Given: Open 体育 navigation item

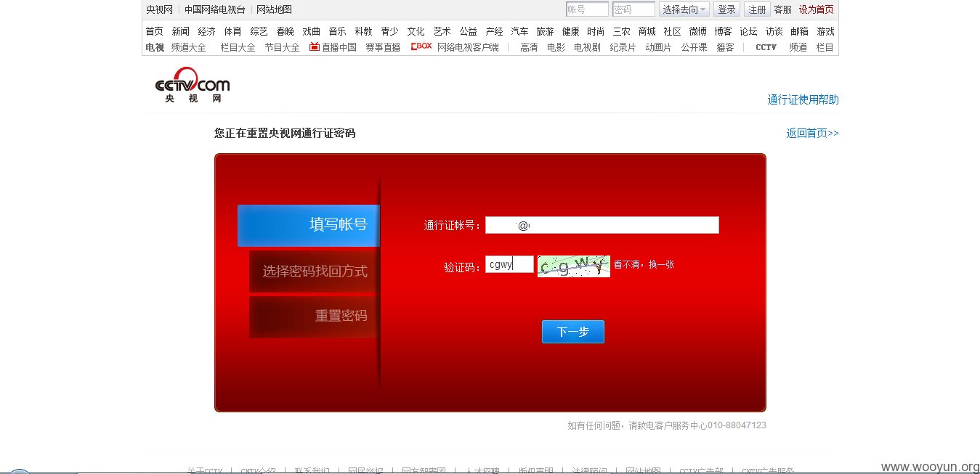Looking at the screenshot, I should point(232,31).
